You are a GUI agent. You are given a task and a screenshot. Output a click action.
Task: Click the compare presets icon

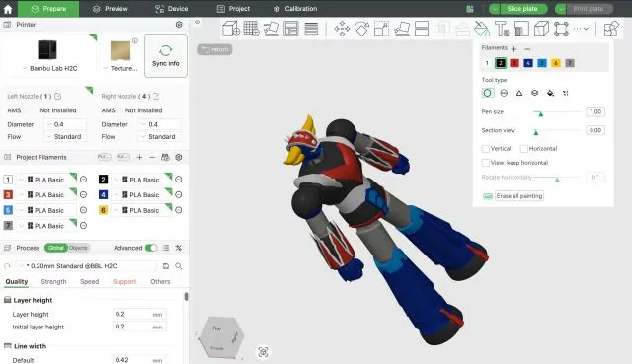[179, 248]
